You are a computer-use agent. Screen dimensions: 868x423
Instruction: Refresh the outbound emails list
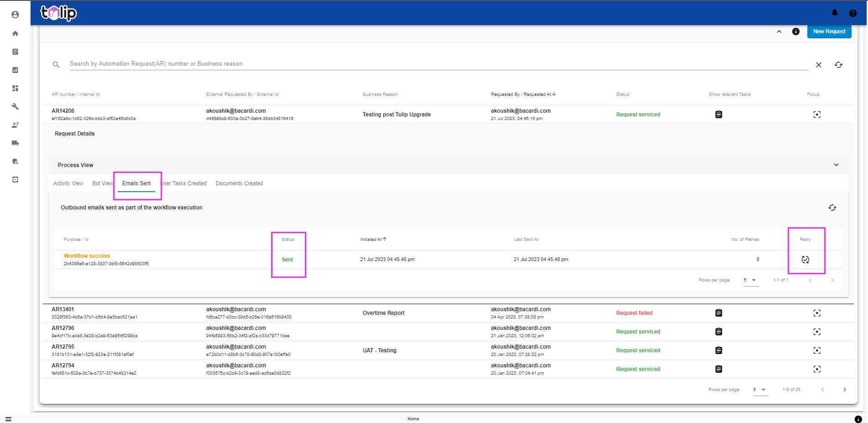coord(832,208)
